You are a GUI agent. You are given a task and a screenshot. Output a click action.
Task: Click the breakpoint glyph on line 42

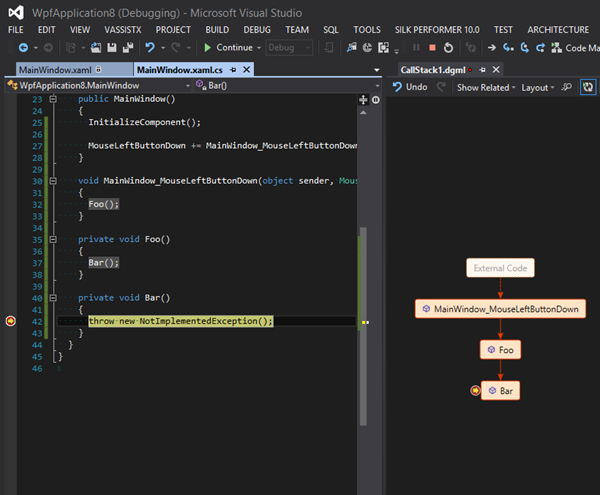(11, 321)
